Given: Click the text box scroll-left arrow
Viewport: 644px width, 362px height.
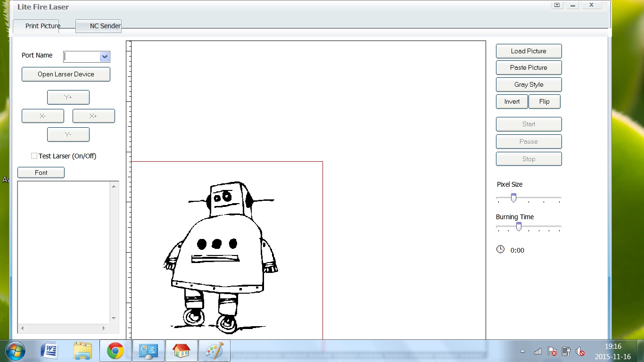Looking at the screenshot, I should (22, 328).
